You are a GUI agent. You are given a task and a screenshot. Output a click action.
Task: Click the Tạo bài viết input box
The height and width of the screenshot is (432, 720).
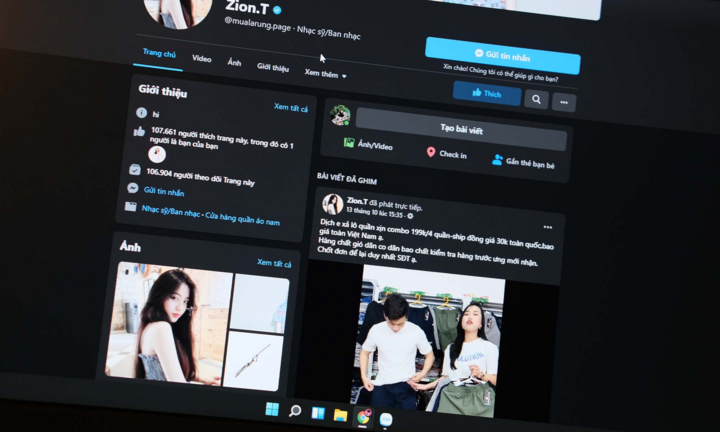coord(461,129)
